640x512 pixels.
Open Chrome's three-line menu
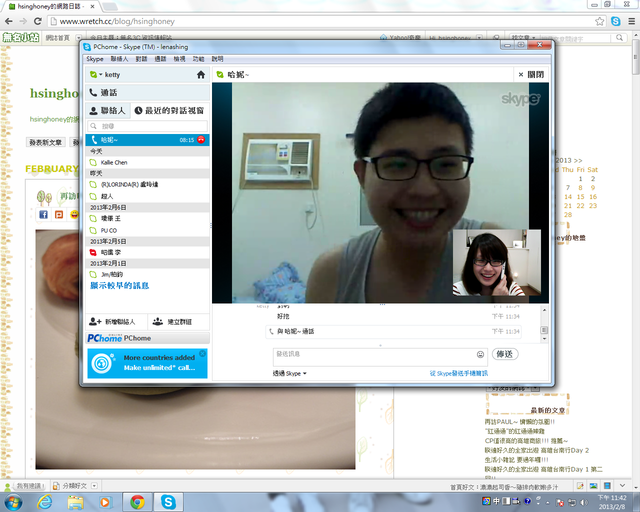tap(631, 21)
